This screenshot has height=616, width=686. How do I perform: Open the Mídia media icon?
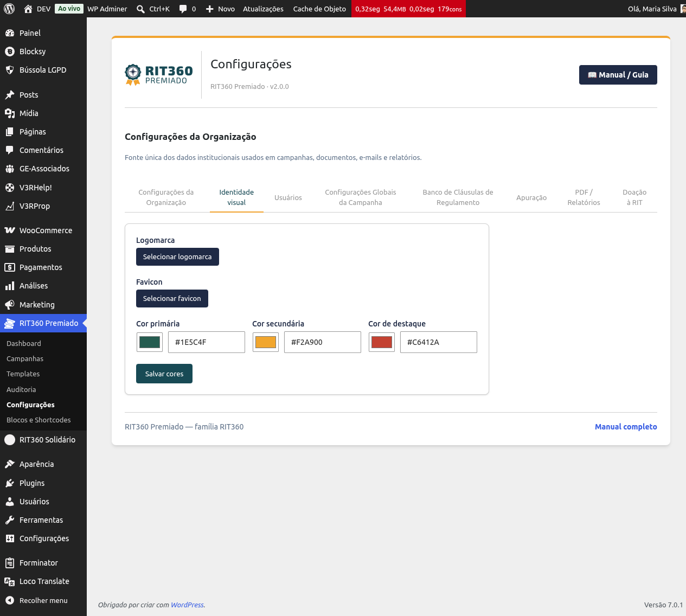click(10, 113)
